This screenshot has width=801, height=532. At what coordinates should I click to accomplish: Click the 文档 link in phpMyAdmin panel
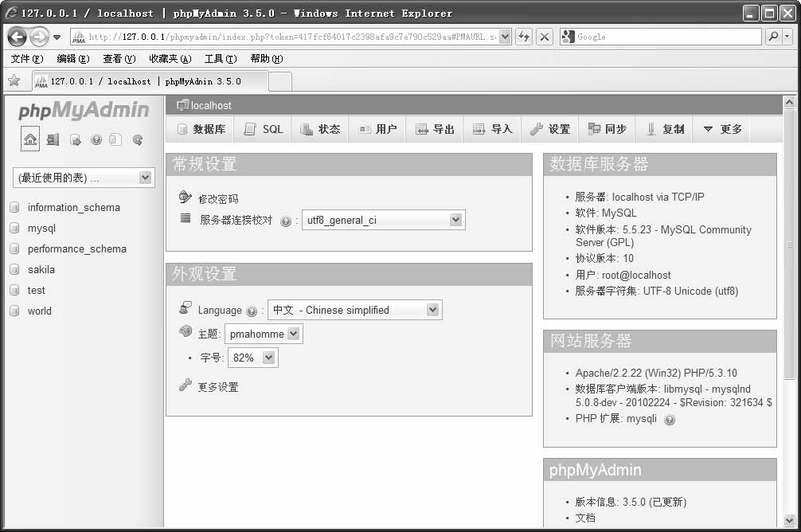(x=585, y=518)
